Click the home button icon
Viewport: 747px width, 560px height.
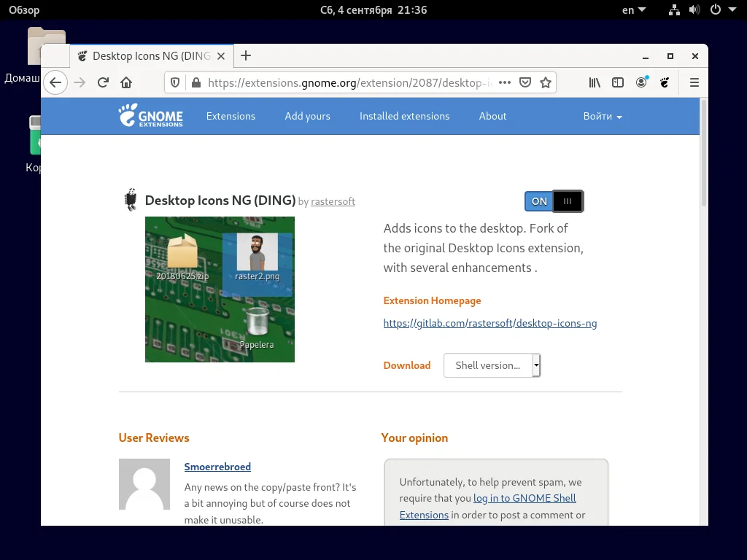[125, 82]
